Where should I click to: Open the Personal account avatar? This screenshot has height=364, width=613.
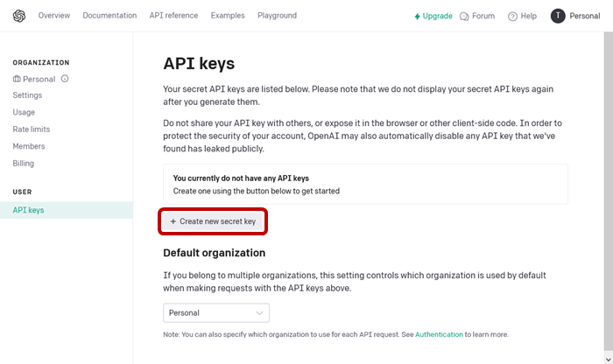click(558, 16)
